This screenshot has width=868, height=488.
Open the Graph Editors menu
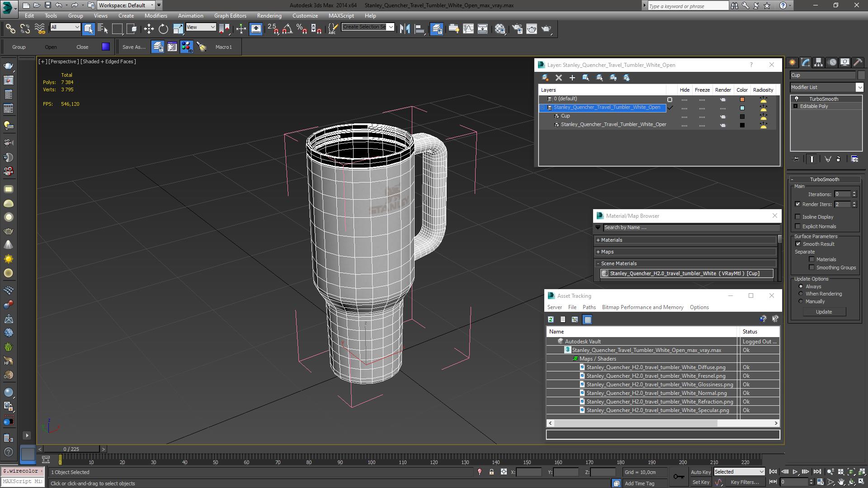[x=230, y=16]
